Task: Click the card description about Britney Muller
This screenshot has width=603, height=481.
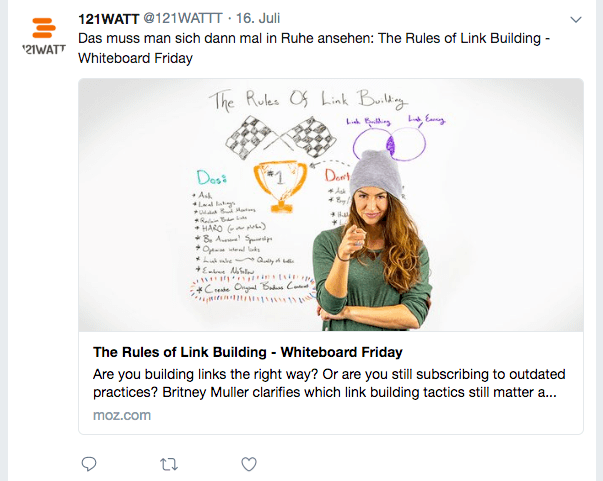Action: (329, 383)
